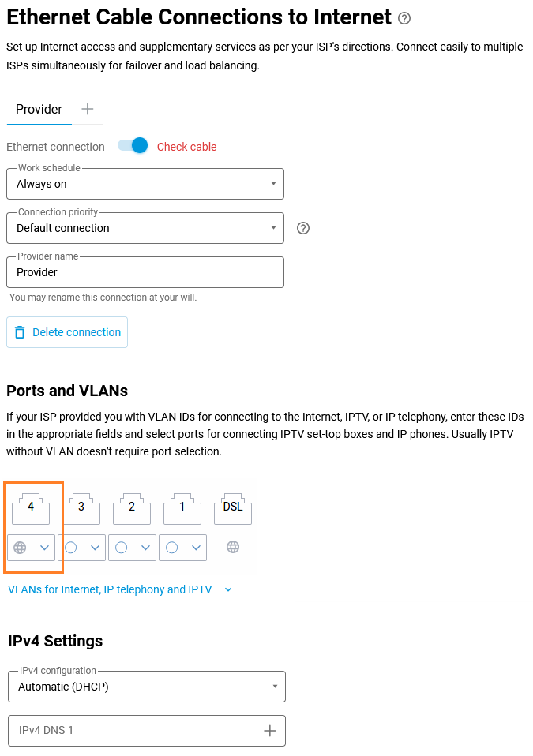Click the Provider name text field
The image size is (533, 756).
point(145,272)
